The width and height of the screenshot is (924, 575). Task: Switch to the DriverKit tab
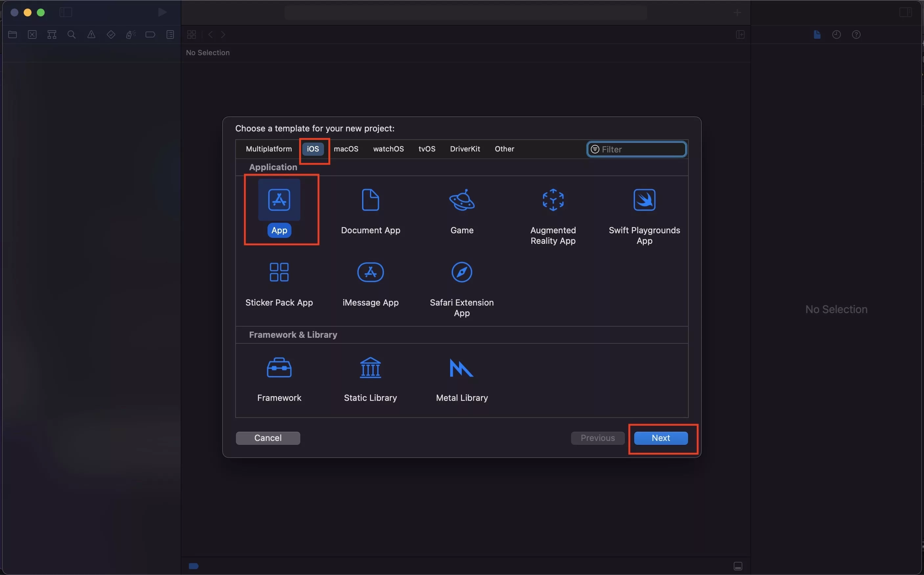click(x=465, y=149)
